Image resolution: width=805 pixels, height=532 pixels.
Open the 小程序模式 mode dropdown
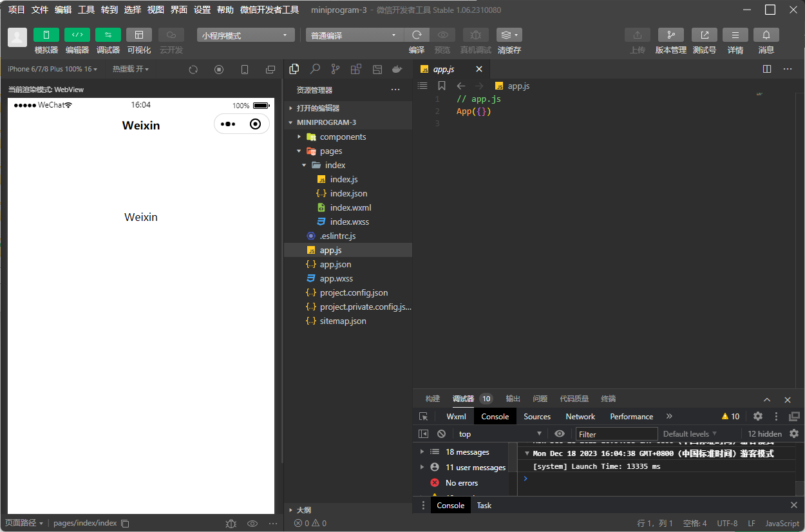point(246,35)
